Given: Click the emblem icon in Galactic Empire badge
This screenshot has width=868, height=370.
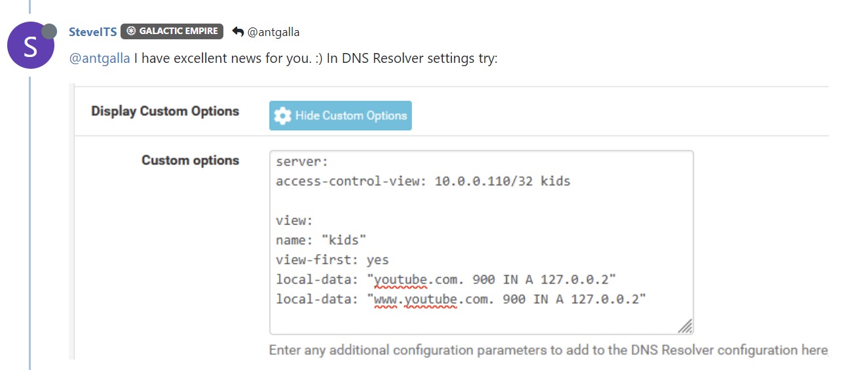Looking at the screenshot, I should coord(131,31).
